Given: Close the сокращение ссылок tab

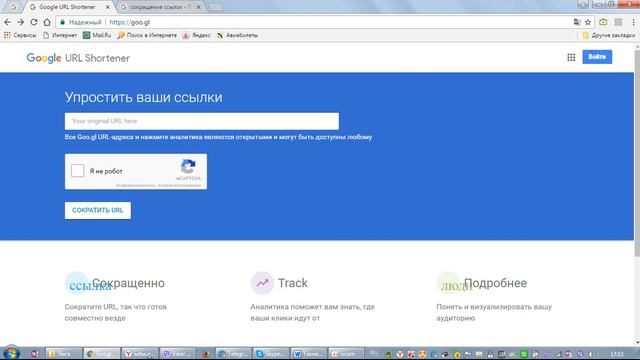Looking at the screenshot, I should 198,7.
